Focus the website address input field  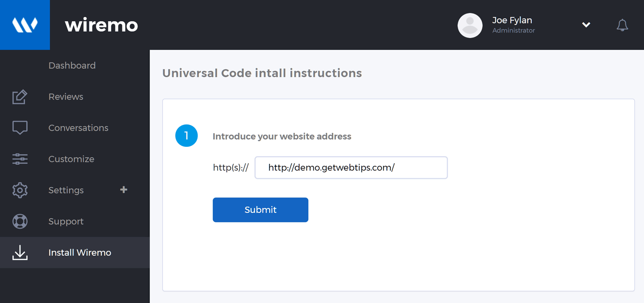tap(351, 168)
